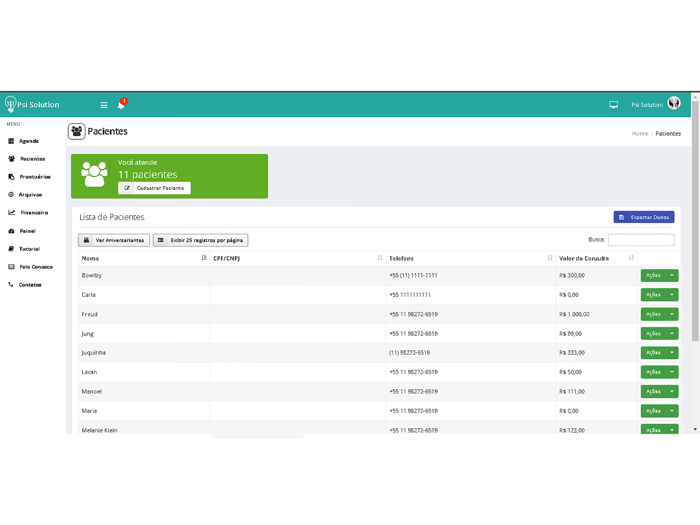
Task: Open Agenda menu item
Action: [x=29, y=141]
